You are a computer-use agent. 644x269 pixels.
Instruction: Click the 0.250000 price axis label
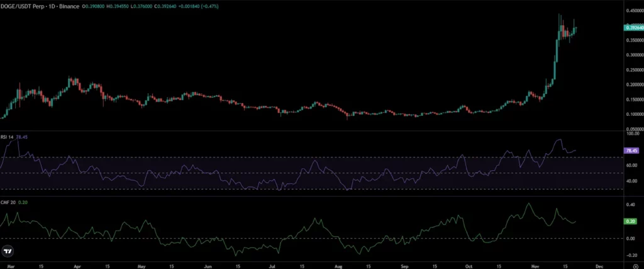coord(634,70)
